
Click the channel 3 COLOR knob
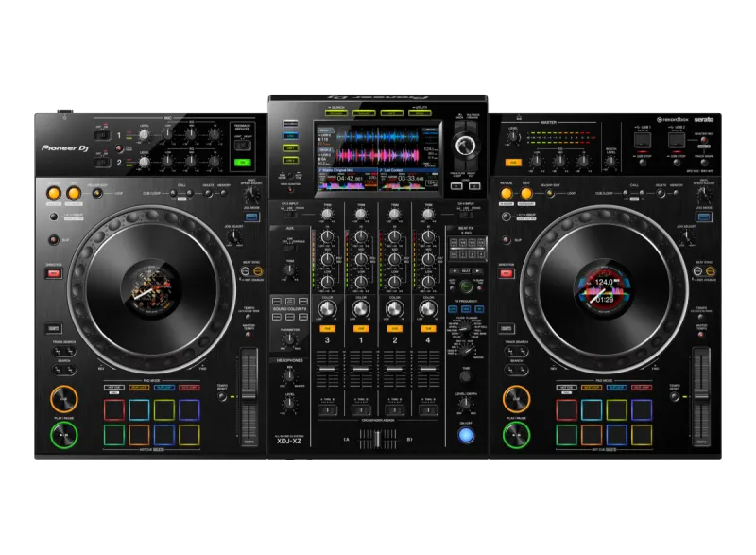click(327, 308)
